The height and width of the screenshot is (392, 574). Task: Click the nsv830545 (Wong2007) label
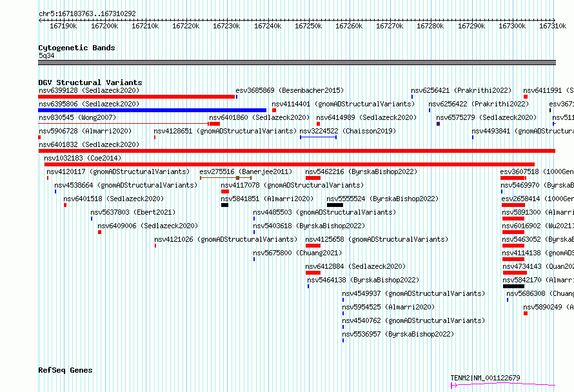(77, 117)
